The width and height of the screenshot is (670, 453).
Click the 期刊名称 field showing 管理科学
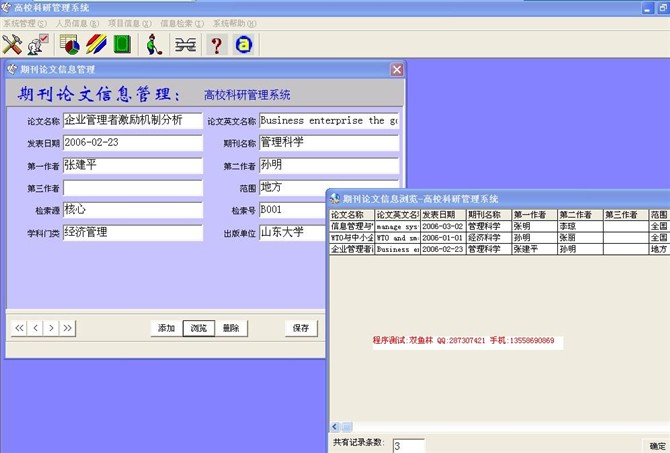tap(329, 143)
